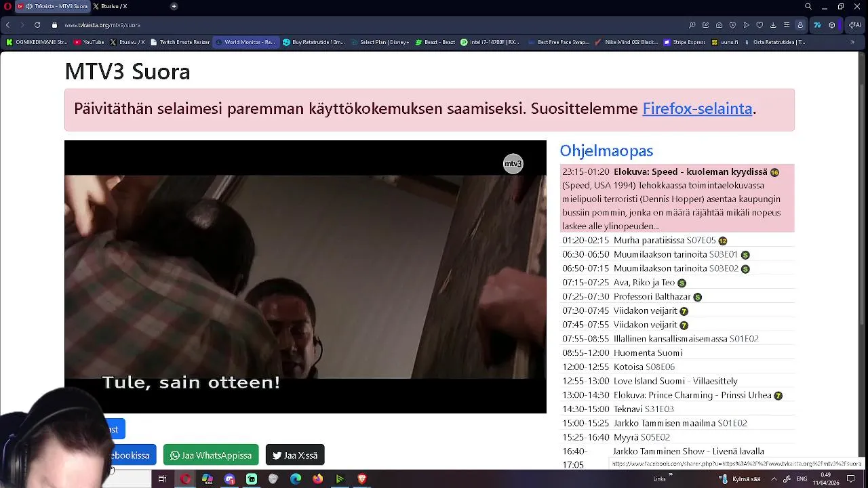Open the Intel i7-14700F bookmark
This screenshot has width=868, height=488.
[x=490, y=42]
